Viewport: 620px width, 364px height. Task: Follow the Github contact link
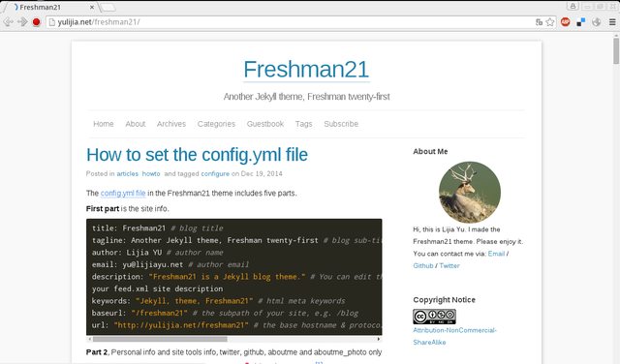pos(423,265)
